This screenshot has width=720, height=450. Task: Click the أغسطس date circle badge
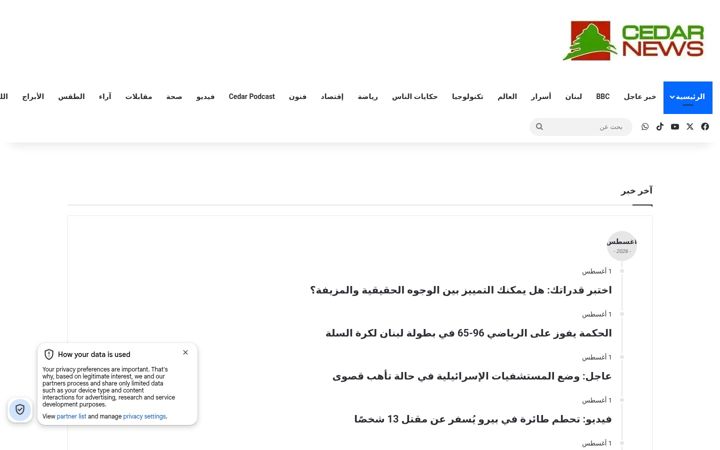(x=622, y=246)
